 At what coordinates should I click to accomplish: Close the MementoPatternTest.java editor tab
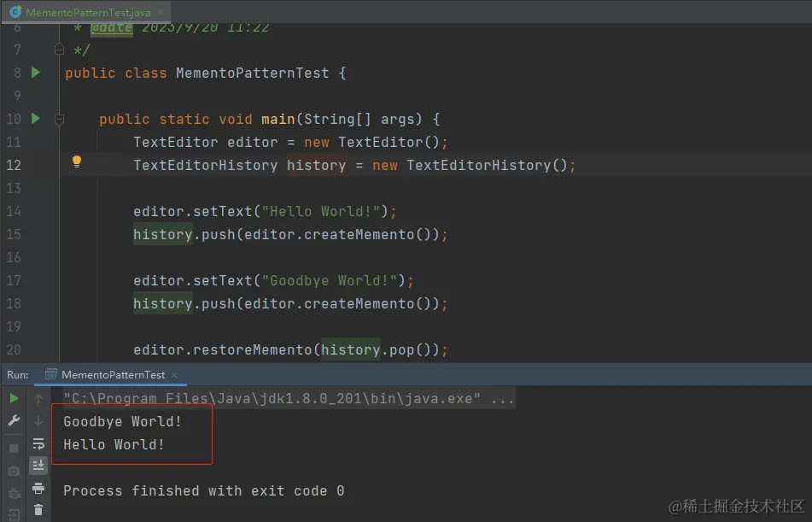coord(161,11)
